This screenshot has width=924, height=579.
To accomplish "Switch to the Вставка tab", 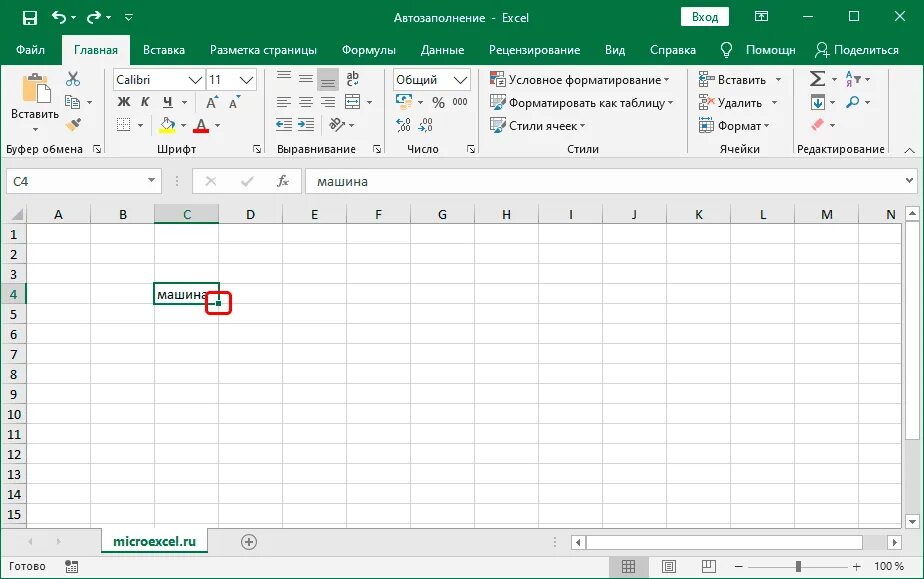I will tap(164, 50).
